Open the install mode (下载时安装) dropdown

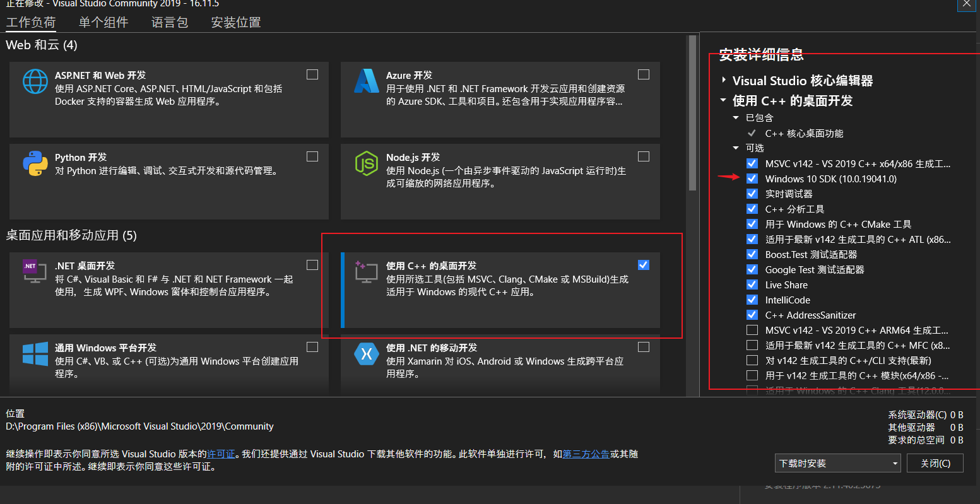[838, 463]
